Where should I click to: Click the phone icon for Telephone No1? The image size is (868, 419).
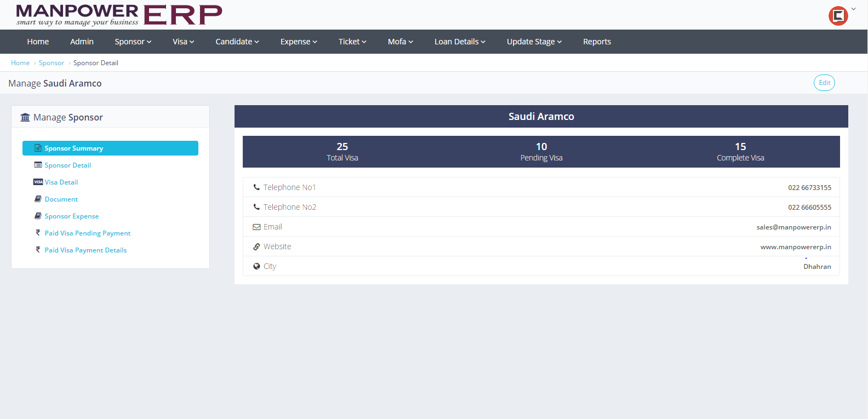256,187
